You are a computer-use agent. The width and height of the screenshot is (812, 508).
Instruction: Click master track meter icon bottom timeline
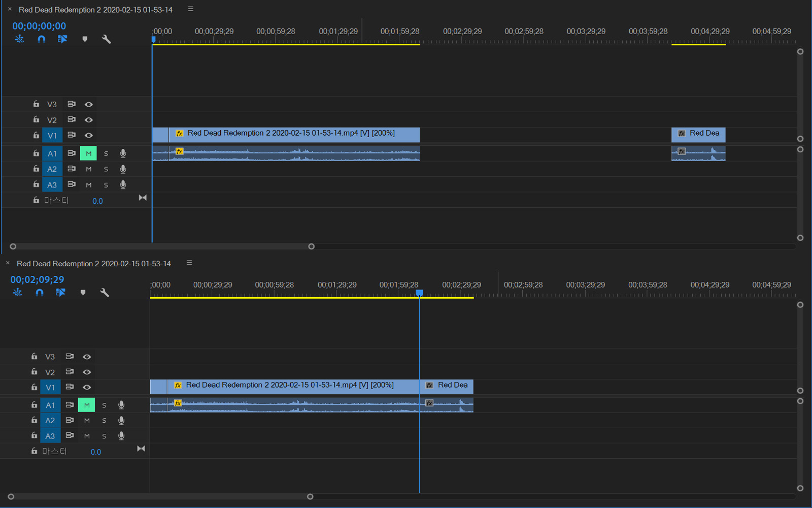tap(141, 449)
